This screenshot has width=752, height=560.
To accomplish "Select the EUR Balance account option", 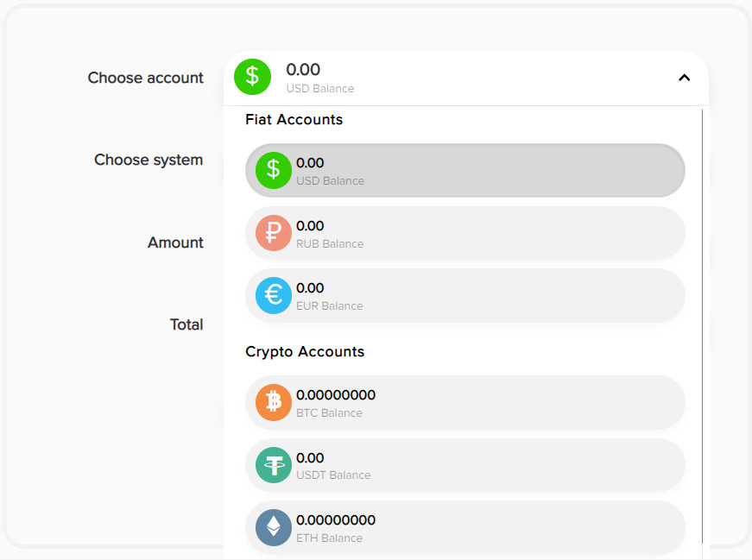I will click(464, 296).
